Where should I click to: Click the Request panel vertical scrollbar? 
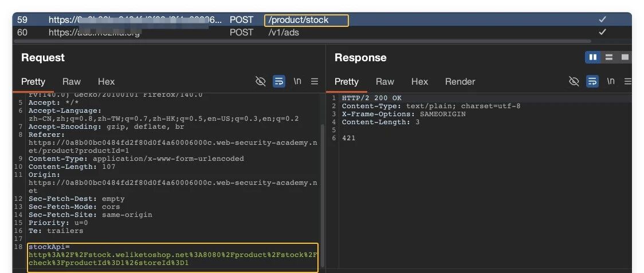tap(323, 195)
